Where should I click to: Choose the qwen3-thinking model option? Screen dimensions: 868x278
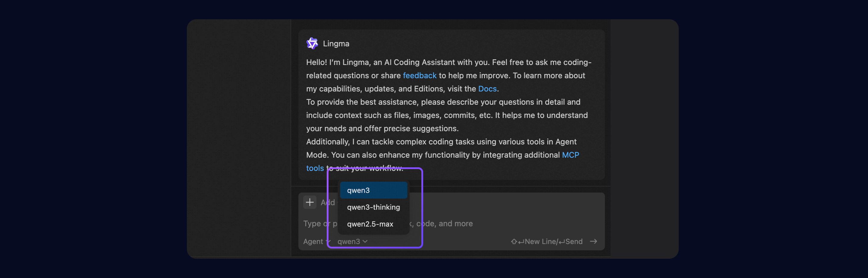(x=373, y=207)
